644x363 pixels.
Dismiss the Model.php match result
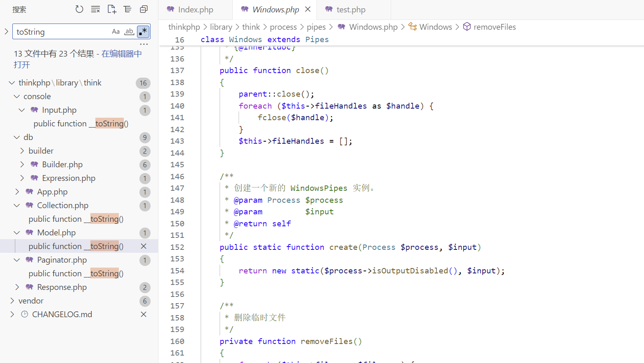click(x=144, y=246)
